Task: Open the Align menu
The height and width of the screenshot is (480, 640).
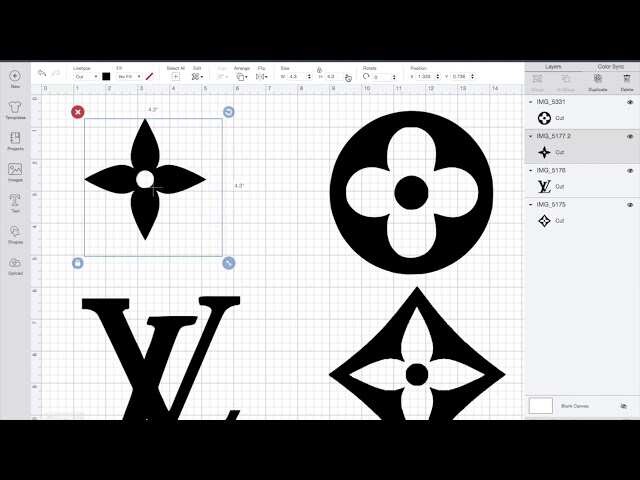Action: 222,76
